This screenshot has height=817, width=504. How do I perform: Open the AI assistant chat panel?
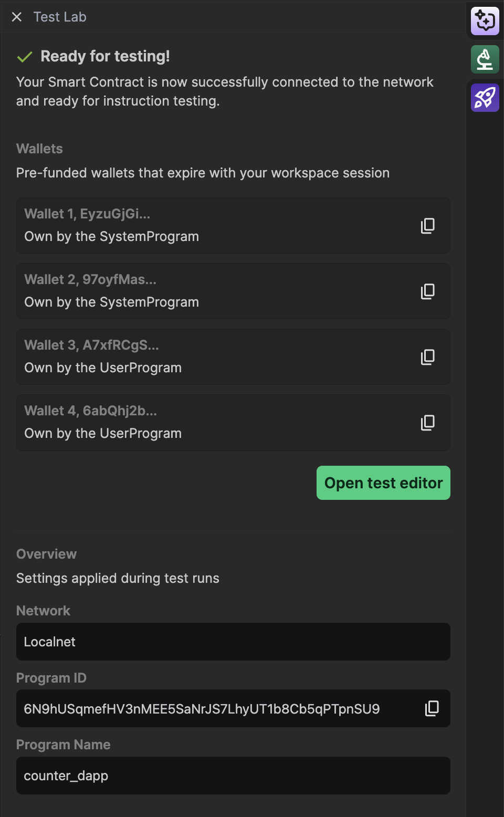pos(485,21)
